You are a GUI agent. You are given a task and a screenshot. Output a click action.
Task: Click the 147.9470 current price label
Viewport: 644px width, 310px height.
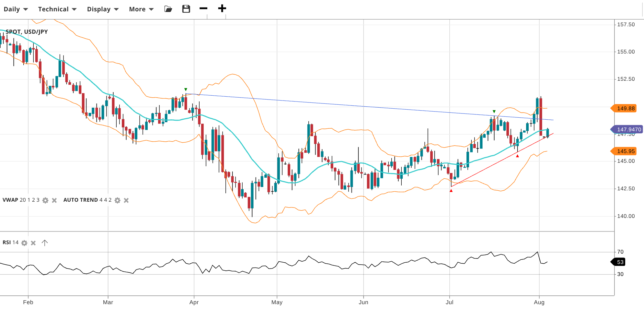[627, 129]
